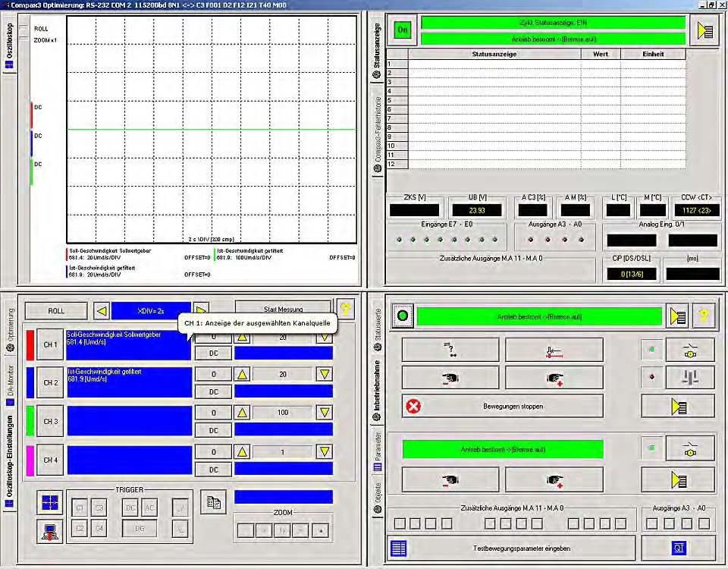
Task: Click the red X stop movements icon
Action: [413, 407]
